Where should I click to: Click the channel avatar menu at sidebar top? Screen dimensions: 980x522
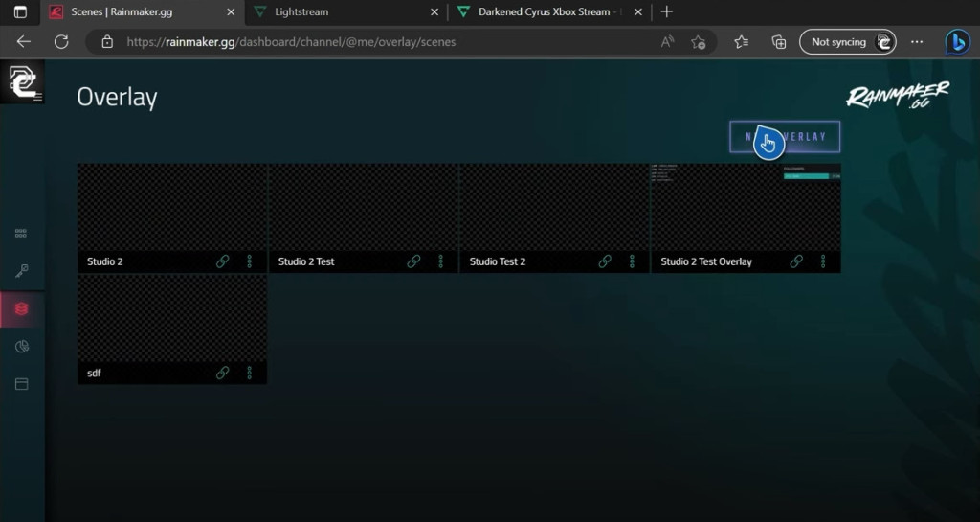(x=23, y=82)
